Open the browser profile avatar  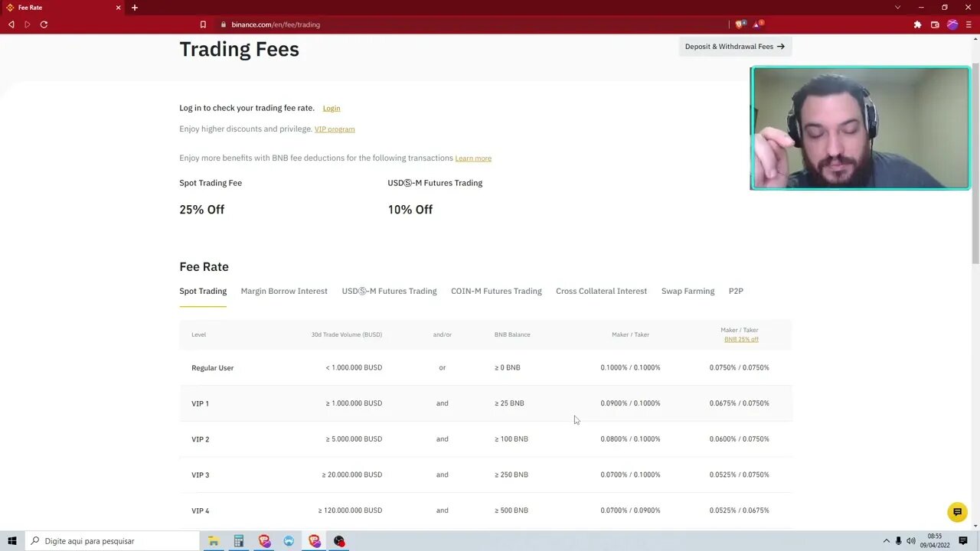pos(952,24)
